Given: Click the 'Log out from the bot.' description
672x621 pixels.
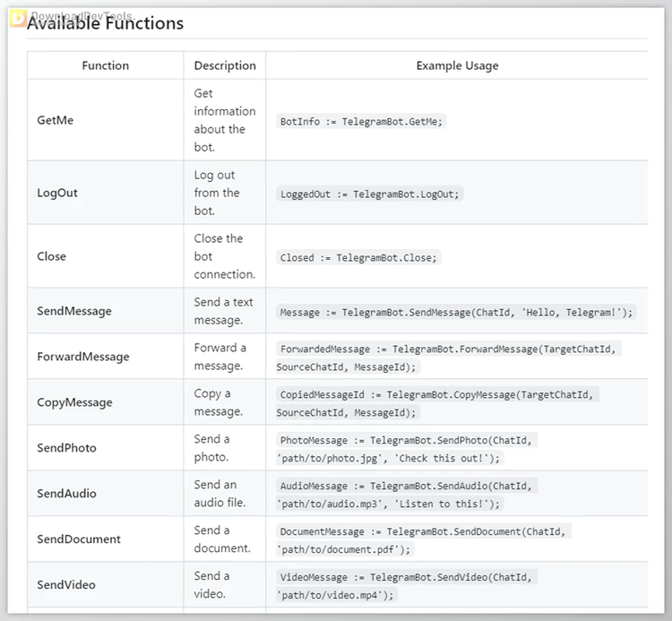Looking at the screenshot, I should [217, 193].
